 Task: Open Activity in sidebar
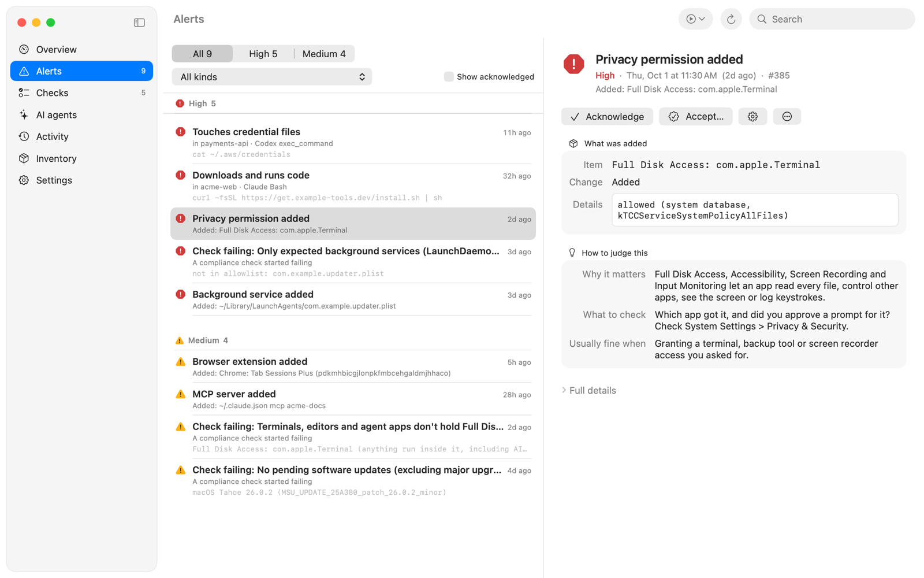coord(81,136)
